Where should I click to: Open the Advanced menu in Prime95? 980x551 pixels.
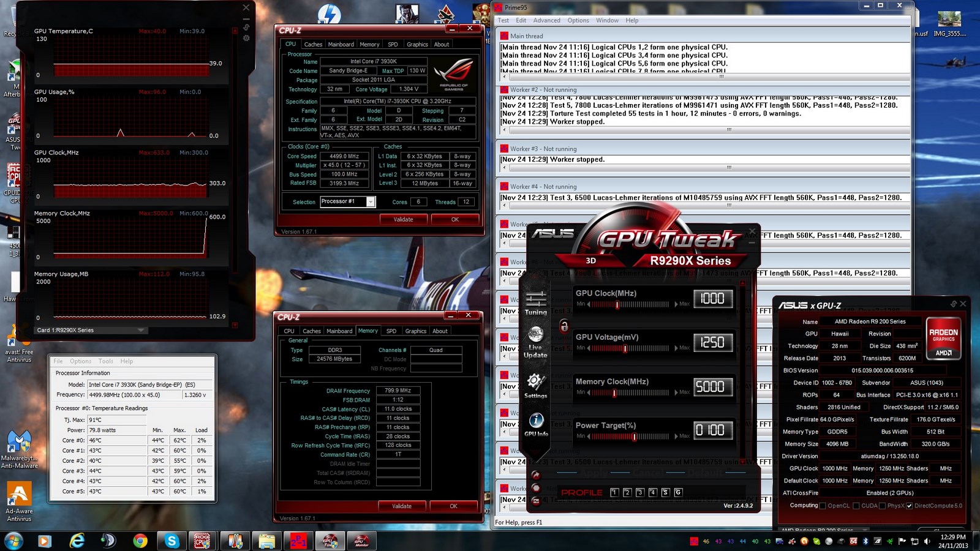coord(546,20)
